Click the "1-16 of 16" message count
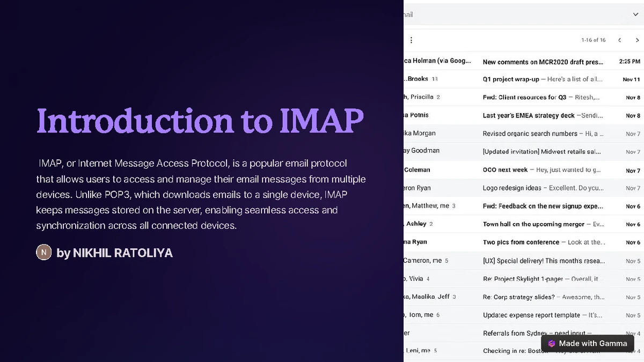The width and height of the screenshot is (644, 362). 593,40
